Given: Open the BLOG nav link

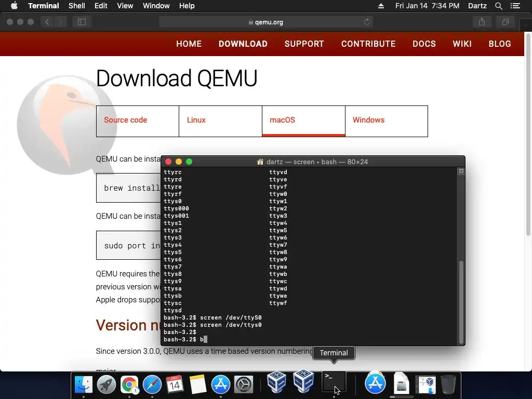Looking at the screenshot, I should tap(500, 44).
